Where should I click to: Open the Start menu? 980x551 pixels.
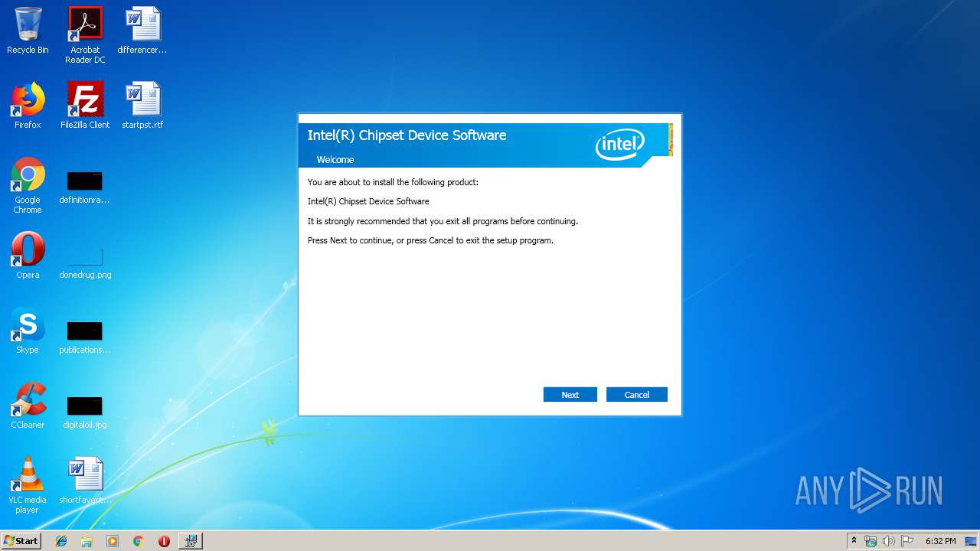(21, 540)
